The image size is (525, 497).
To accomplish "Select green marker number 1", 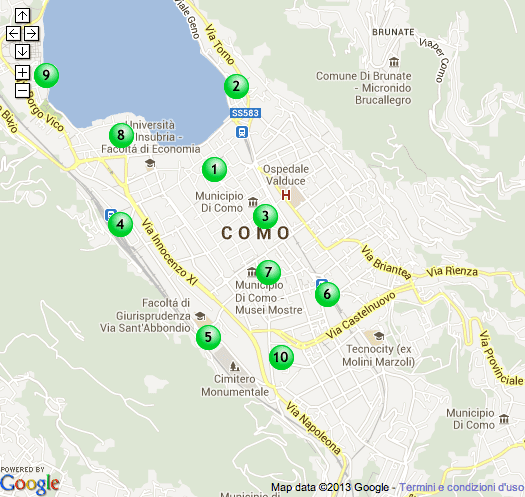I will (x=214, y=169).
